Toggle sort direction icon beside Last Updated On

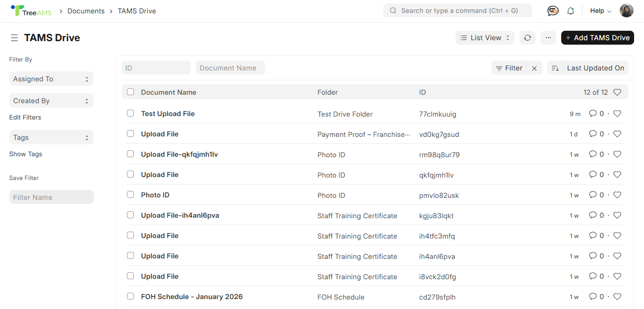[x=555, y=68]
